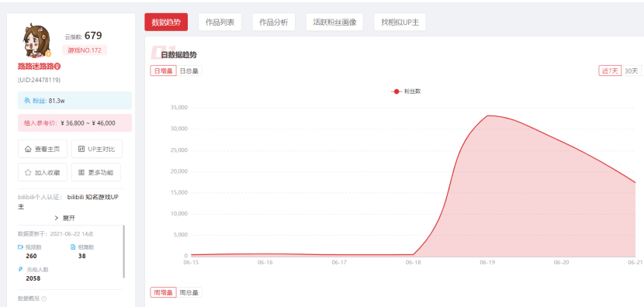Click the left panel vertical scrollbar
The height and width of the screenshot is (307, 644).
[x=123, y=251]
